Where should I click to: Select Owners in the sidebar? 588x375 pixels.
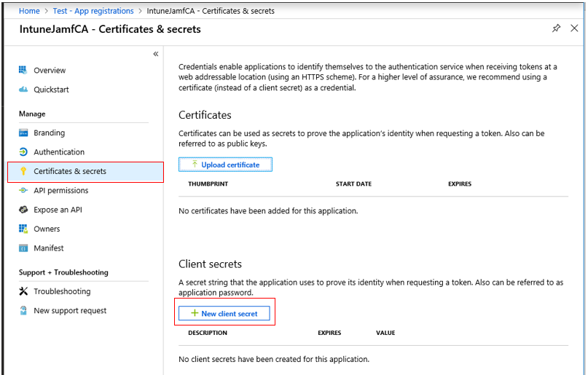(x=47, y=229)
